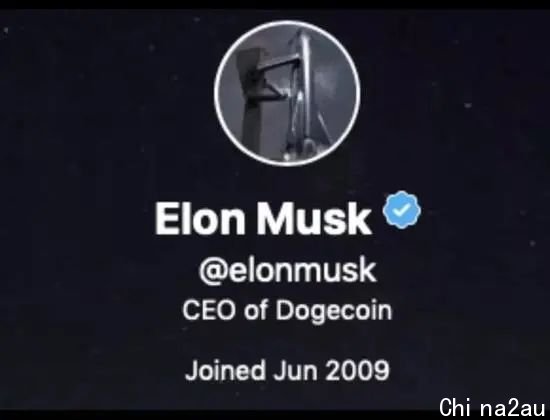Select the CEO of Dogecoin bio
This screenshot has width=550, height=420.
coord(287,311)
